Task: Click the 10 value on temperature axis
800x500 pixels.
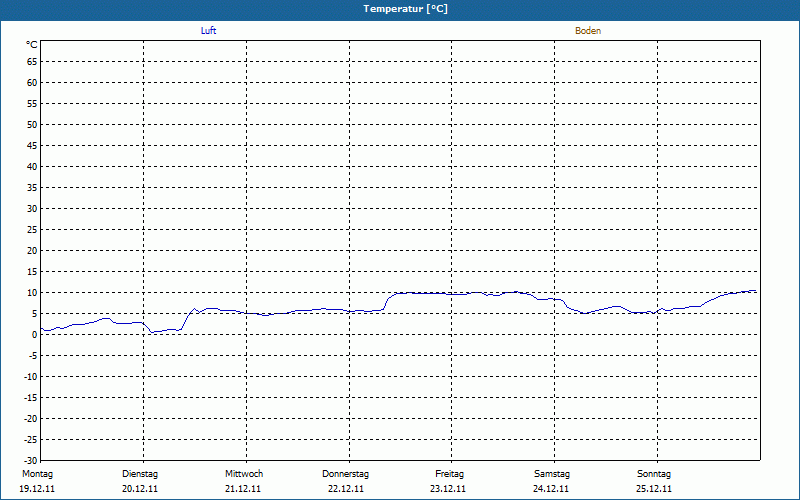Action: 32,293
